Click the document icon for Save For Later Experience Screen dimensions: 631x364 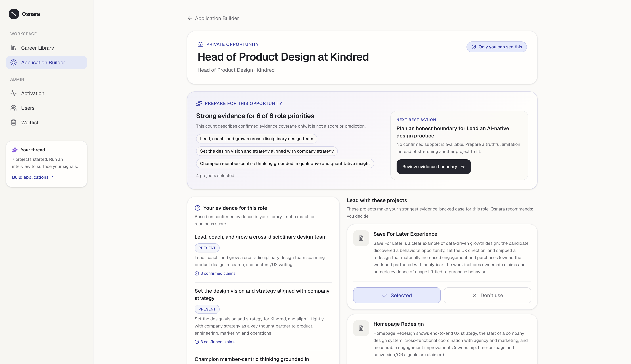[361, 238]
